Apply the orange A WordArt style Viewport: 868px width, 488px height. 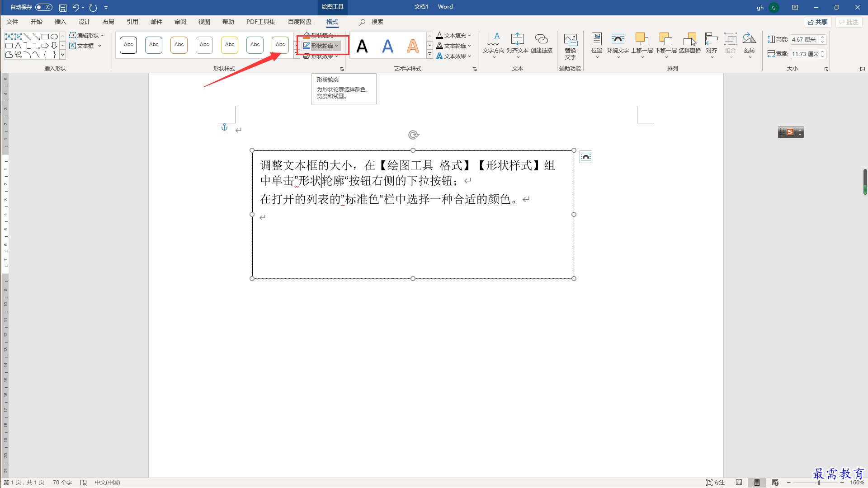tap(413, 46)
